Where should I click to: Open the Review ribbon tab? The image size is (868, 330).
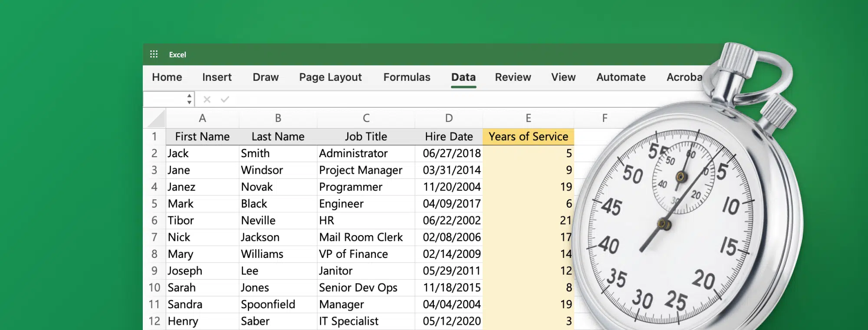coord(513,77)
